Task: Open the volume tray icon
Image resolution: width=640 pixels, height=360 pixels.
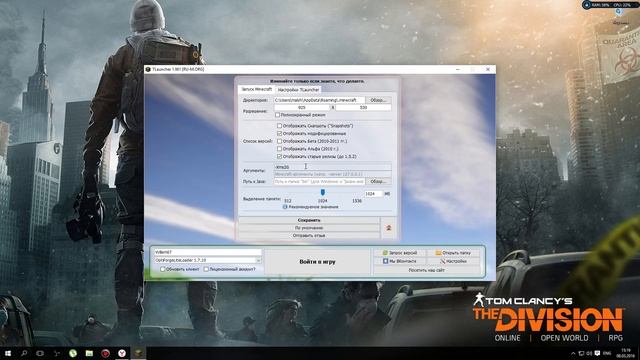Action: [589, 353]
